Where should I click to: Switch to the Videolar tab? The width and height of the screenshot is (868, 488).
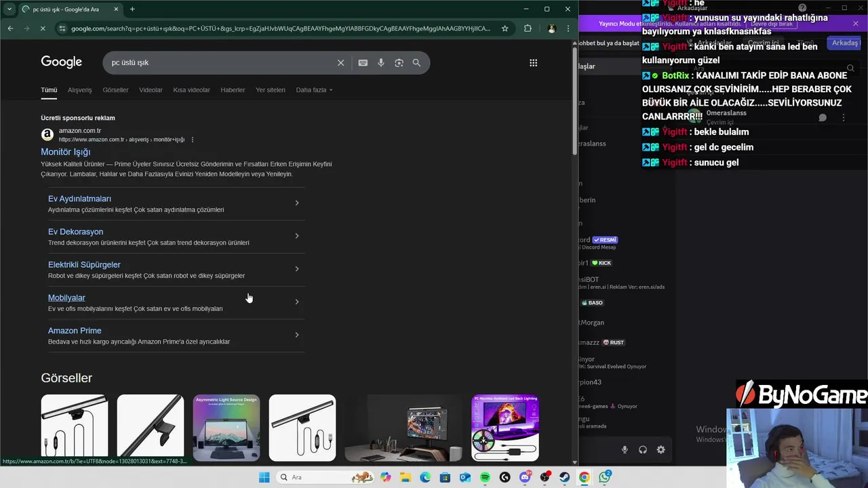tap(151, 89)
